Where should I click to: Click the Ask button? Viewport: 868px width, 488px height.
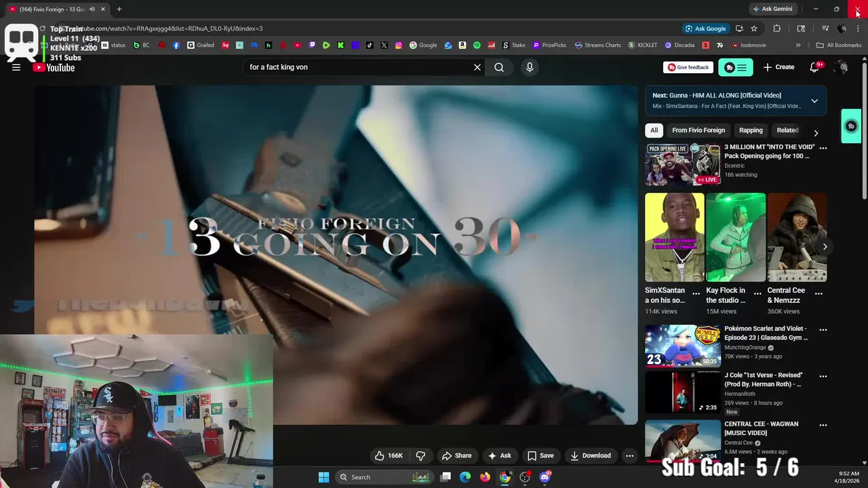coord(500,455)
